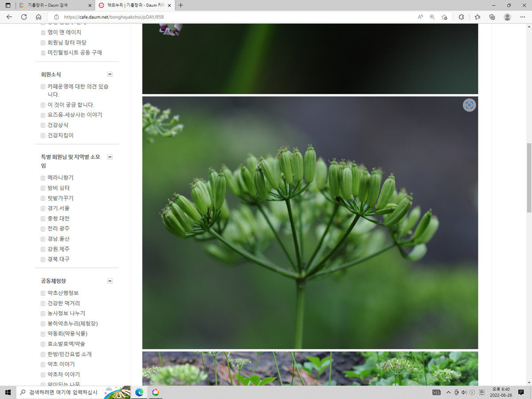Viewport: 532px width, 399px height.
Task: Click the green seed pod umbel photo
Action: point(310,223)
